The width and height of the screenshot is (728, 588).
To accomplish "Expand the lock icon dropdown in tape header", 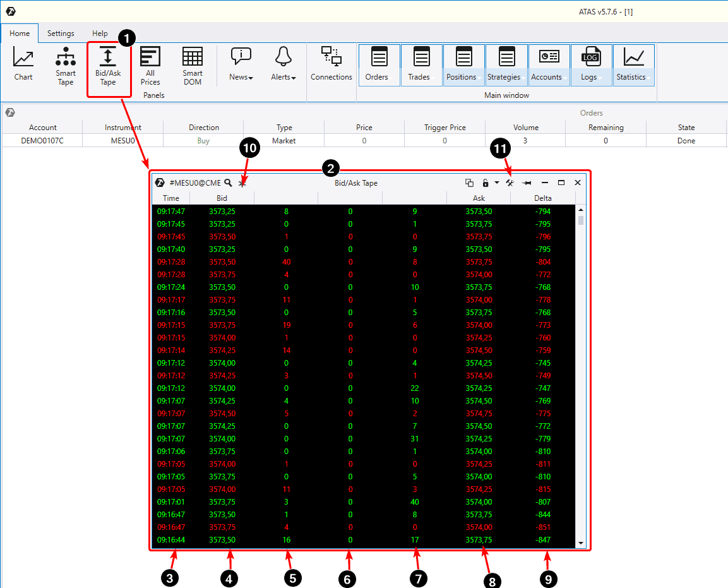I will tap(496, 183).
